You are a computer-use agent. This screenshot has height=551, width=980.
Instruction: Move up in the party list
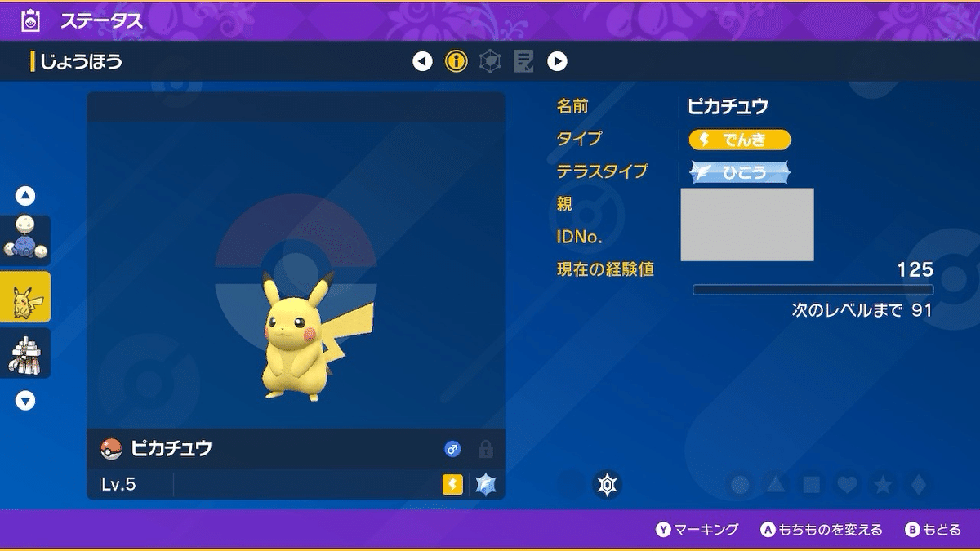coord(25,196)
